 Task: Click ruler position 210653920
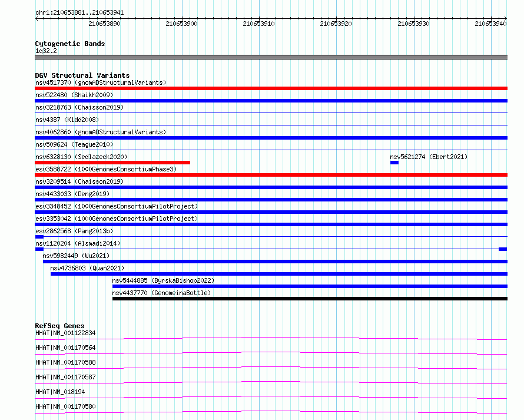336,24
